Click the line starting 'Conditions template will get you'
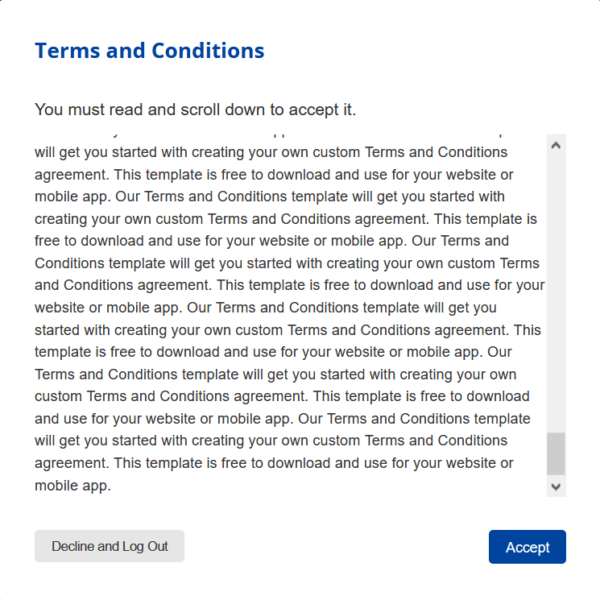This screenshot has width=600, height=600. click(x=287, y=263)
